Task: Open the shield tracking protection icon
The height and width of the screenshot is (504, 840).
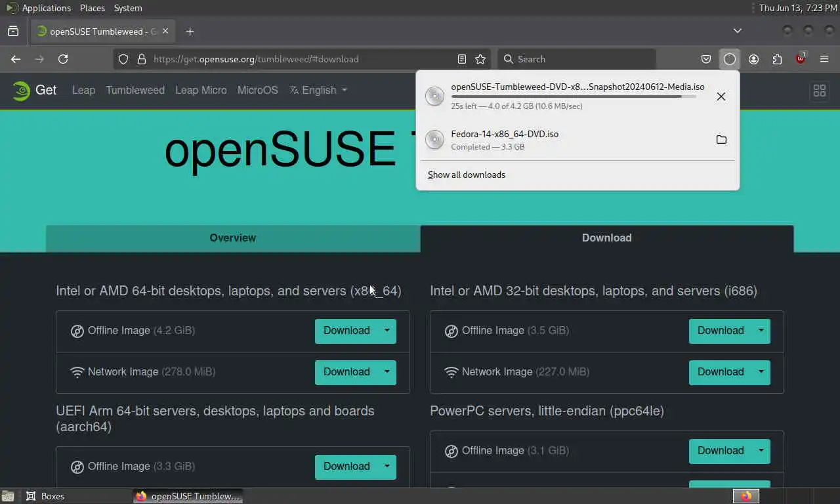Action: pyautogui.click(x=123, y=59)
